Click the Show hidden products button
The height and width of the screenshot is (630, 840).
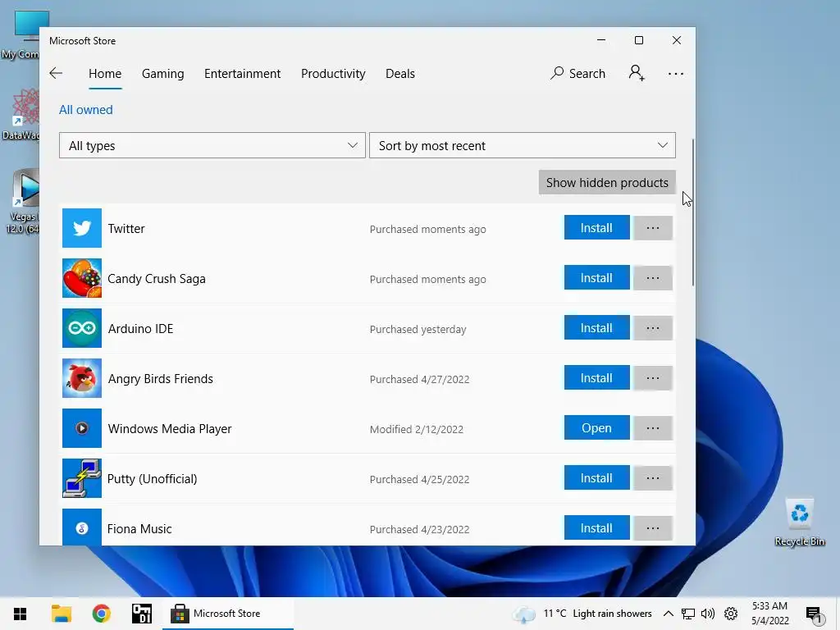click(607, 183)
